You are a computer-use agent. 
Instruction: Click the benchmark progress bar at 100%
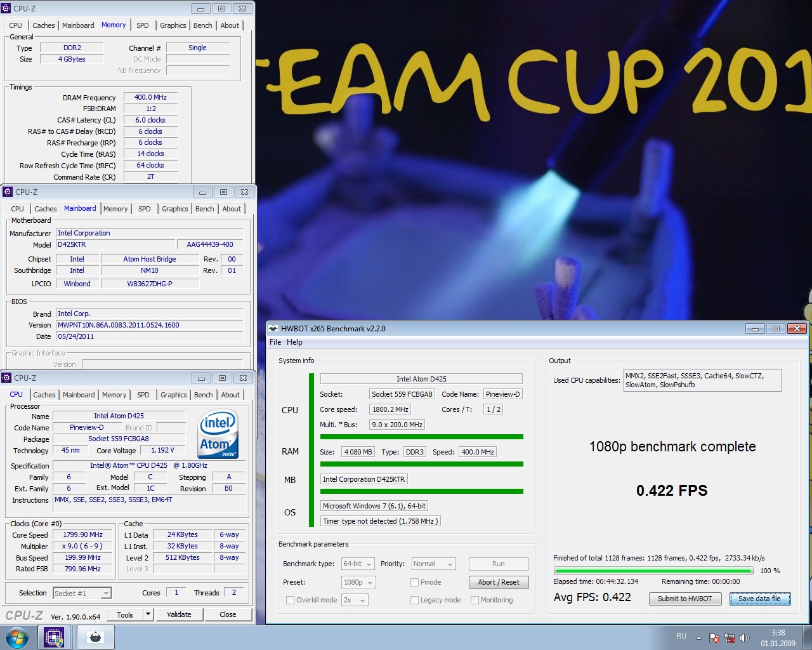click(x=653, y=571)
